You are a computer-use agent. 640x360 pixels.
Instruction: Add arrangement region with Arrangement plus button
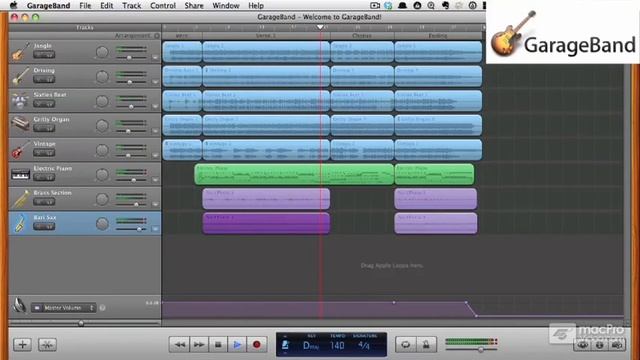click(x=157, y=36)
